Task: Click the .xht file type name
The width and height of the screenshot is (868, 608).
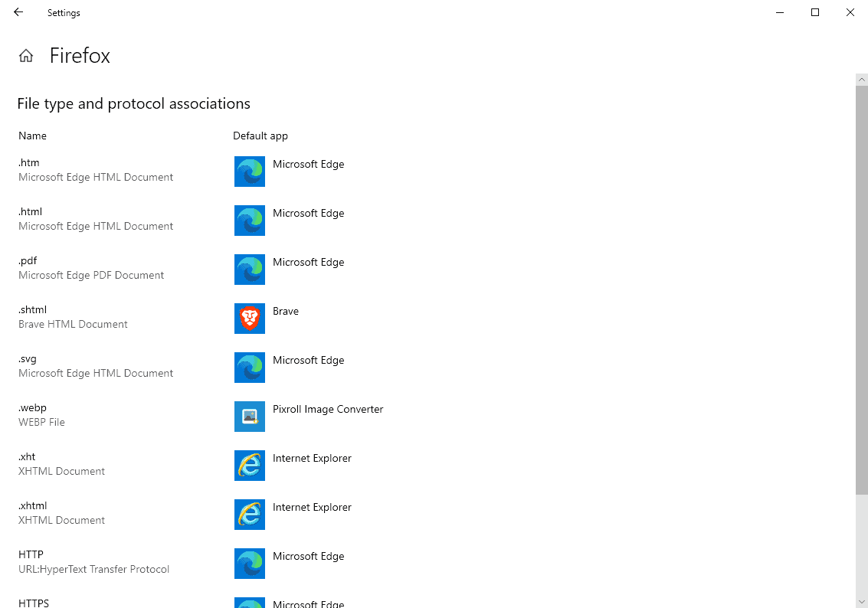Action: tap(27, 457)
